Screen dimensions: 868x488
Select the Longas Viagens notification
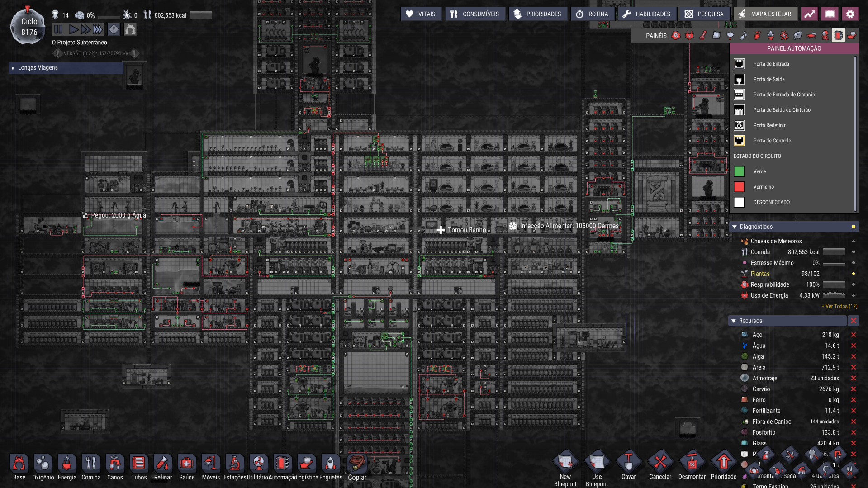click(66, 68)
